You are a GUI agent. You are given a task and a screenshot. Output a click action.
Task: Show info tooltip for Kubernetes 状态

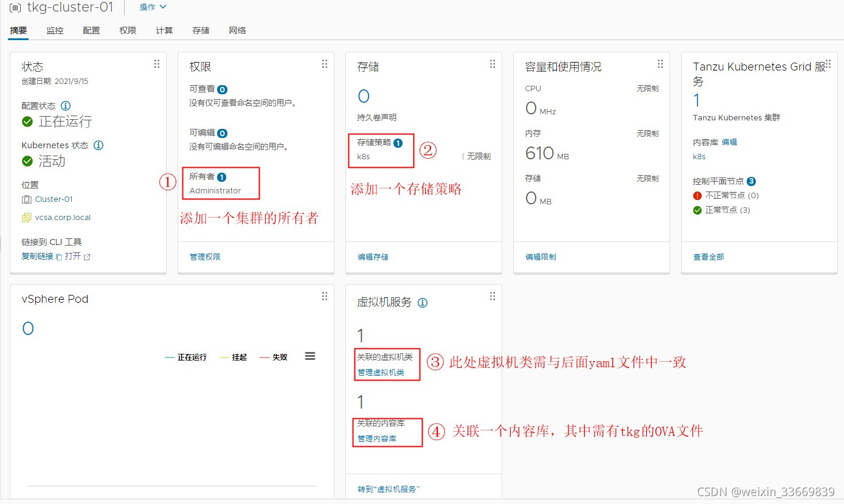point(99,145)
